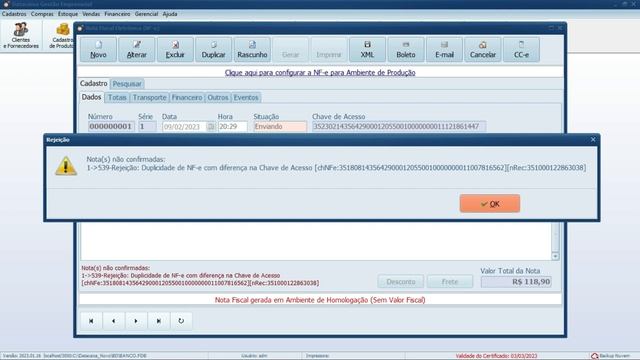Close the Rejeição dialog
The height and width of the screenshot is (360, 640).
(x=593, y=140)
